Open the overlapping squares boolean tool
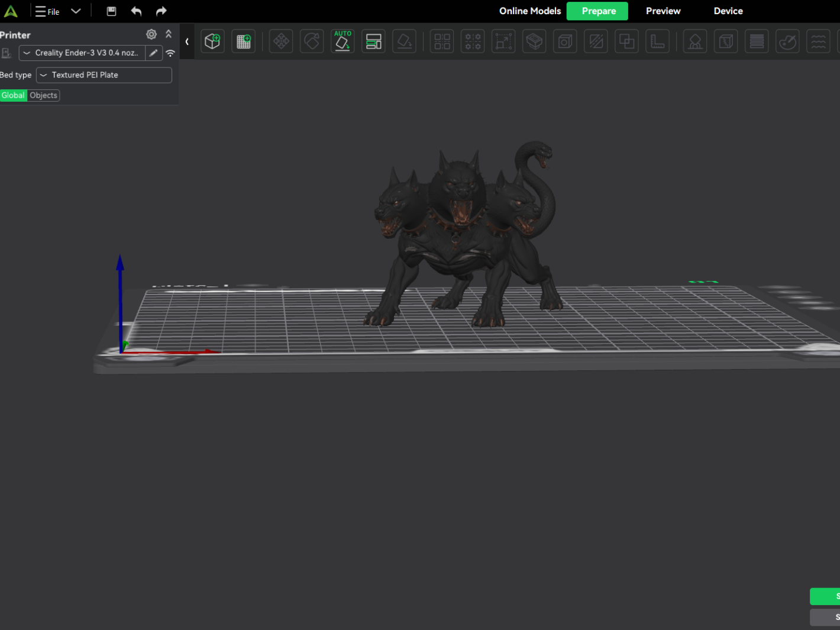Image resolution: width=840 pixels, height=630 pixels. 626,41
